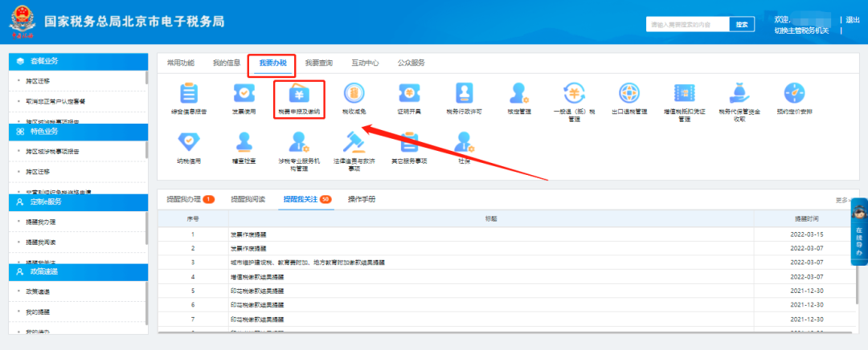
Task: Click the 定制e服务 section header icon
Action: tap(20, 201)
